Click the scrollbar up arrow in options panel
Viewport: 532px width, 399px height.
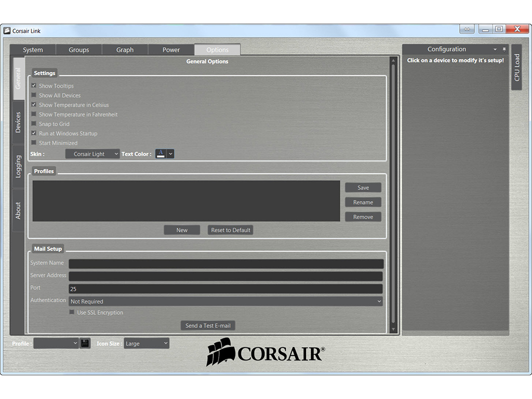pyautogui.click(x=393, y=60)
